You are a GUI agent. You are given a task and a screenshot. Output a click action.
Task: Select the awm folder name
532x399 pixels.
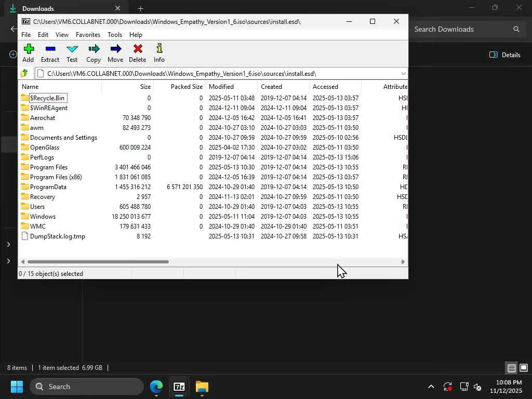click(37, 128)
